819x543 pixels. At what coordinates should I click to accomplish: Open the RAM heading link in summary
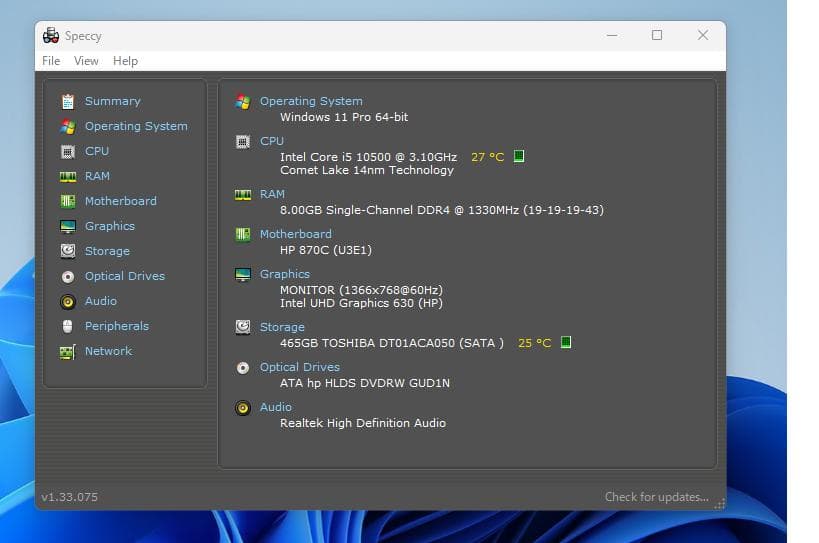273,194
